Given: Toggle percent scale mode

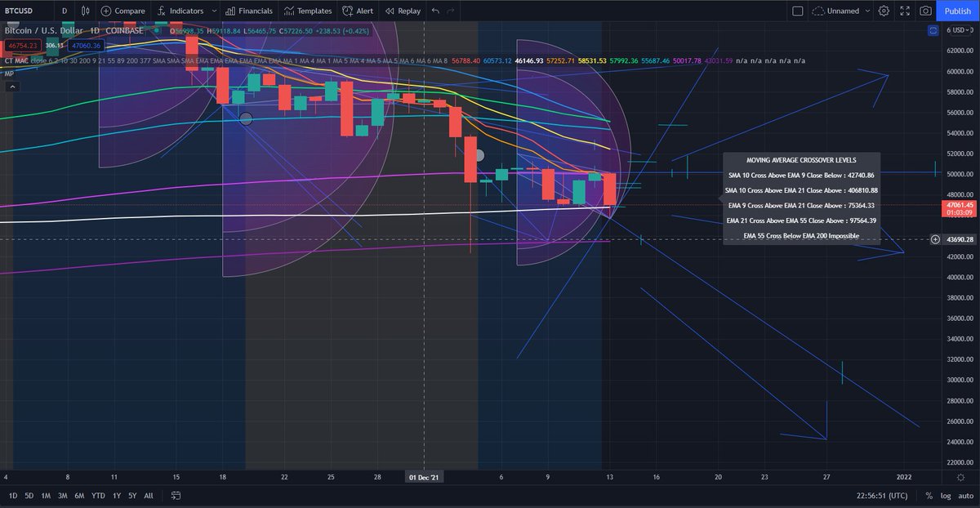Looking at the screenshot, I should (x=929, y=496).
